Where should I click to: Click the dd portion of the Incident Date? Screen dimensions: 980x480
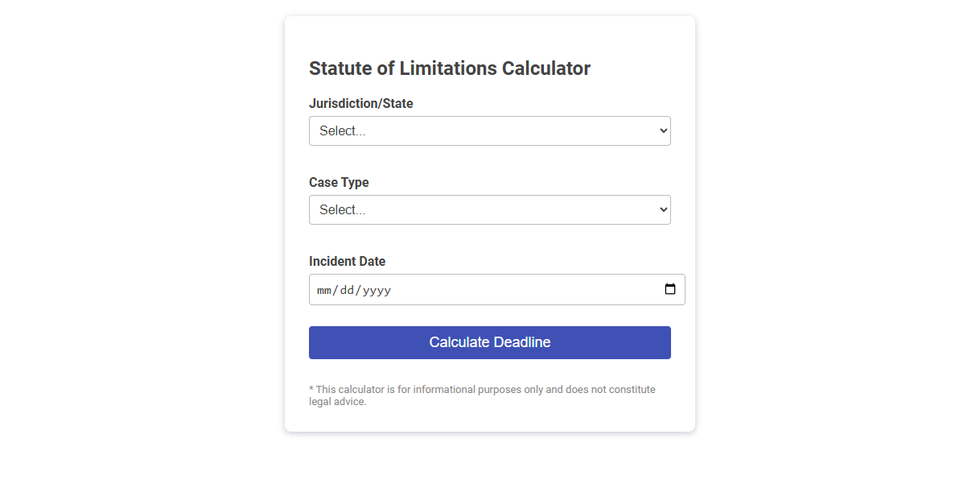point(346,289)
